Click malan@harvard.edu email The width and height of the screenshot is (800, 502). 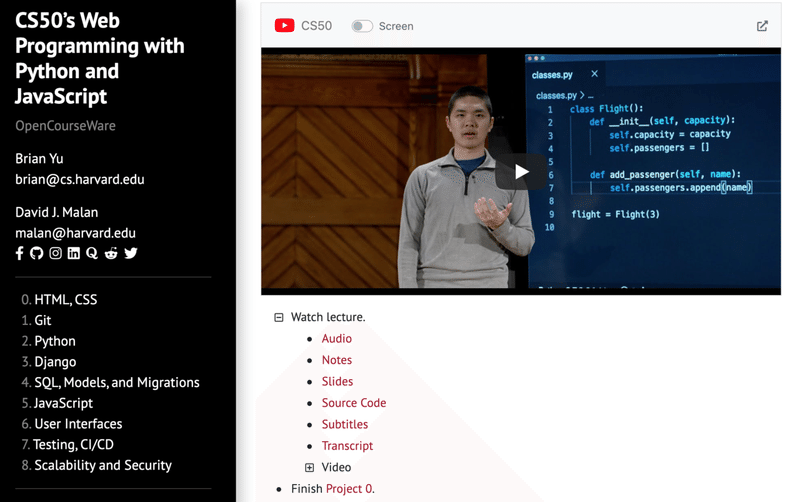(x=76, y=233)
